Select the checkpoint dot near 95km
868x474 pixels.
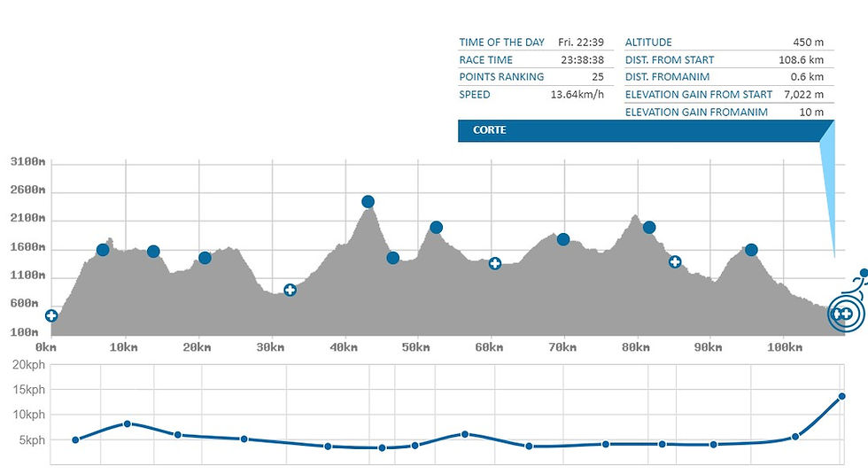click(x=751, y=250)
